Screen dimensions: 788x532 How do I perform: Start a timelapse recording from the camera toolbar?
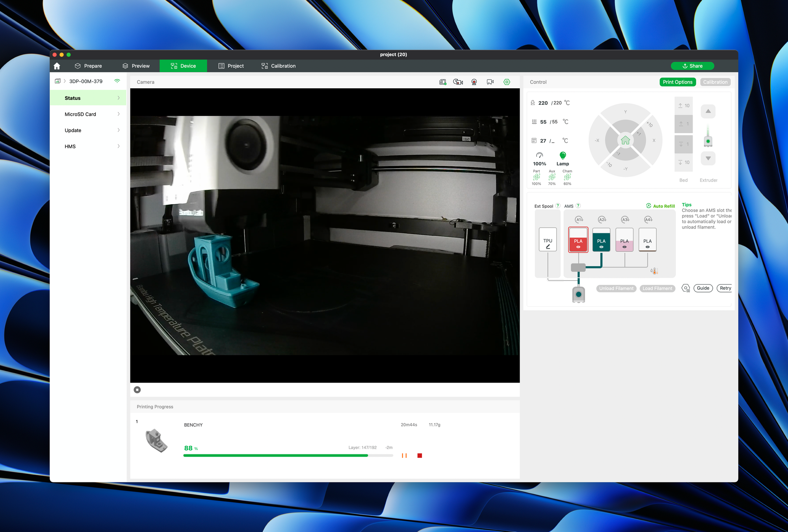457,82
